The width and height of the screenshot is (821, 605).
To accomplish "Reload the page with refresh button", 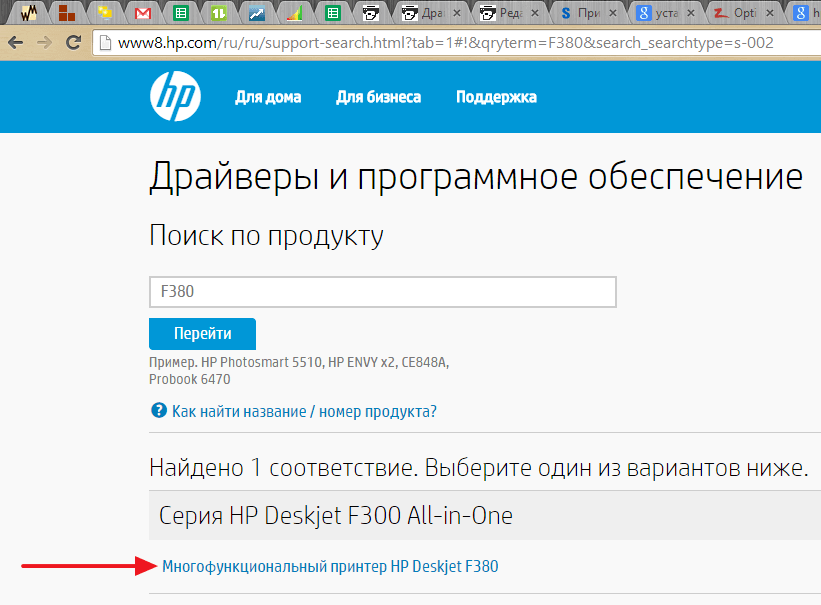I will pyautogui.click(x=73, y=44).
